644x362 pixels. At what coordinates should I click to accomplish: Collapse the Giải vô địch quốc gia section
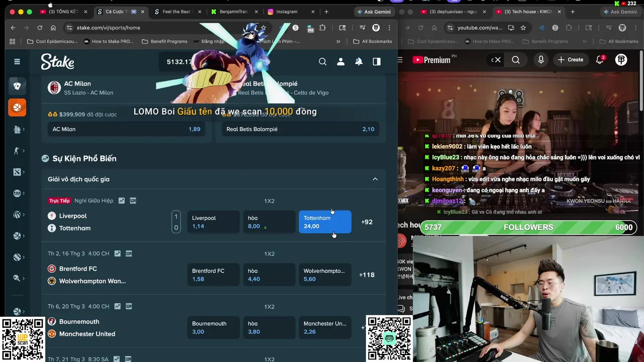375,179
